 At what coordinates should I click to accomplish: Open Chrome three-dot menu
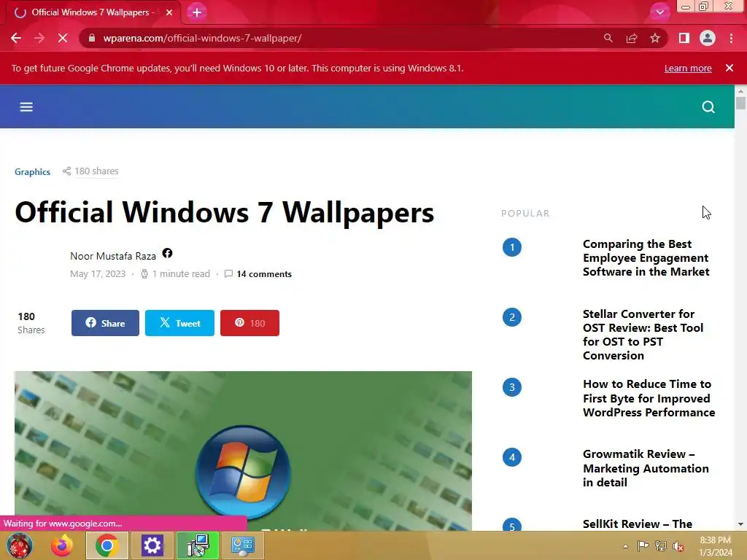point(731,38)
